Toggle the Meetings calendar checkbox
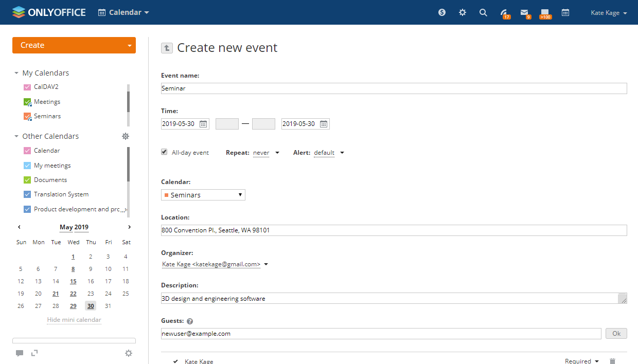The image size is (638, 364). point(28,102)
